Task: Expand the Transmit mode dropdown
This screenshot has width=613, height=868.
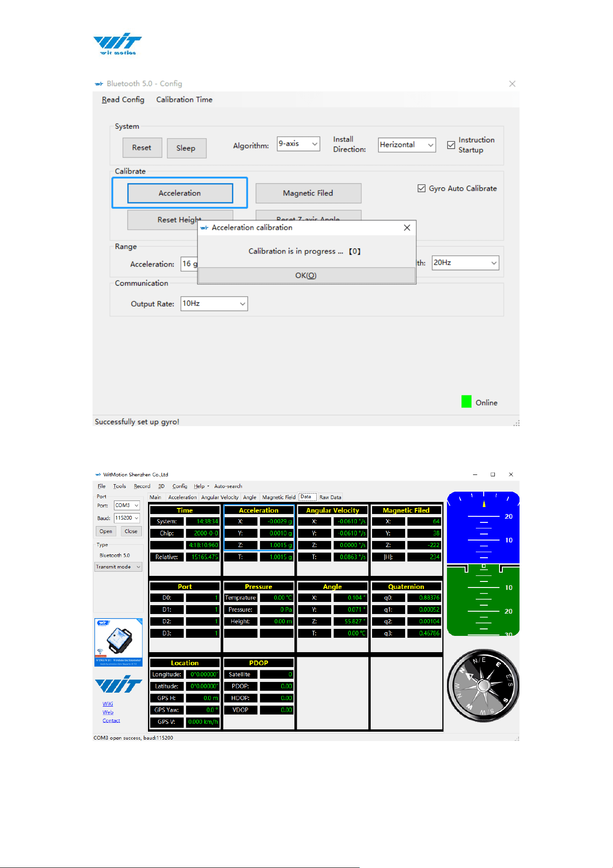Action: [x=118, y=567]
